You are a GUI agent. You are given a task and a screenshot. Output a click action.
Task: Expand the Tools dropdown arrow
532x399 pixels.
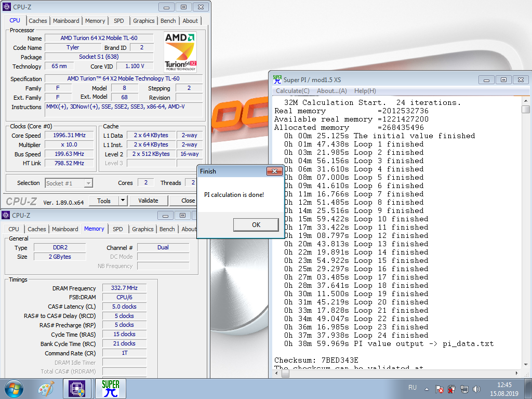pos(123,201)
